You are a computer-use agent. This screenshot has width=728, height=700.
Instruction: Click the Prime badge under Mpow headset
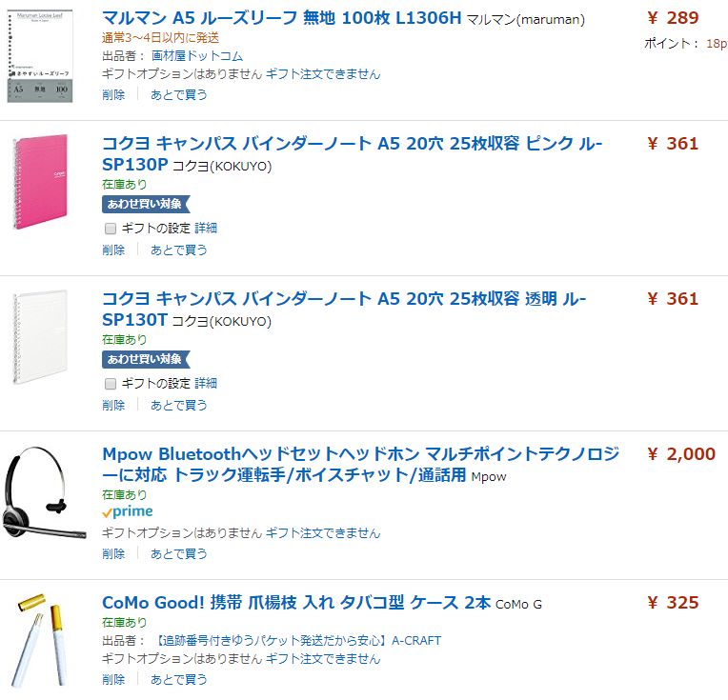coord(127,512)
